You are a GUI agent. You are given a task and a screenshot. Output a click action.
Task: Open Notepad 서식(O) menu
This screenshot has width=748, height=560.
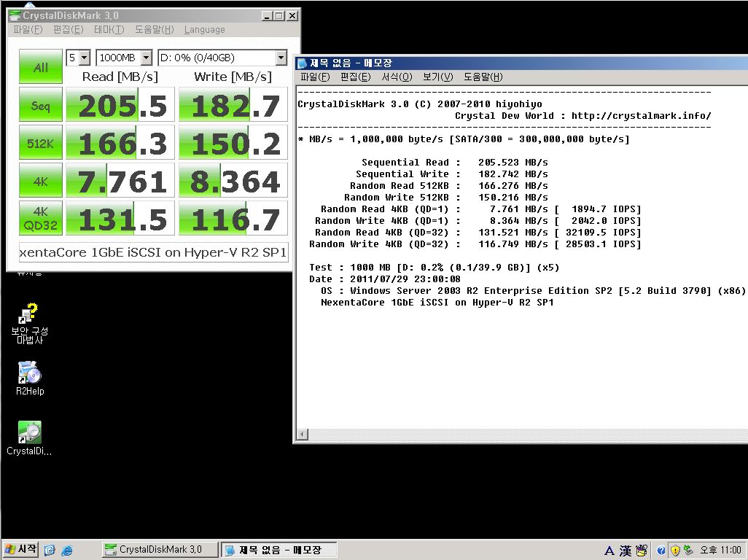(397, 77)
